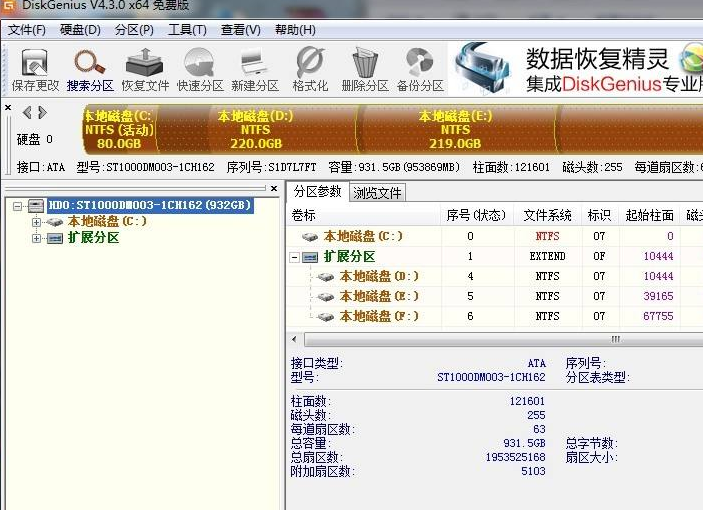Screen dimensions: 703x510
Task: Click the Format (格式化) toolbar icon
Action: 310,69
